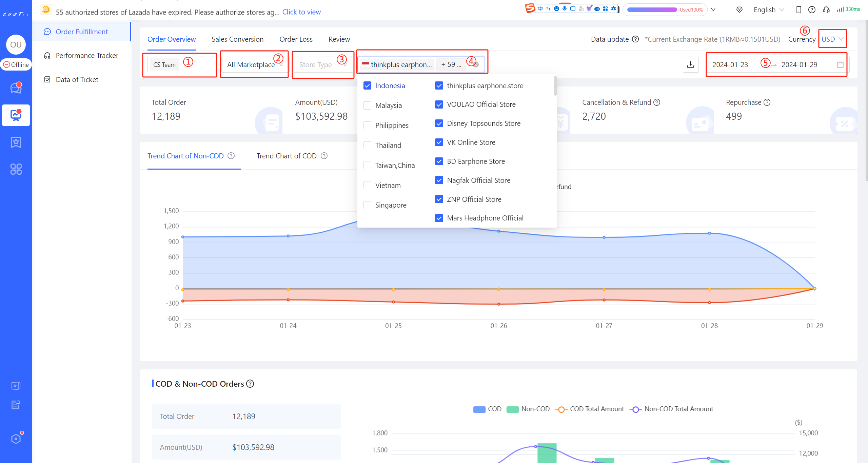The image size is (868, 463).
Task: Toggle the COD legend item
Action: click(x=487, y=409)
